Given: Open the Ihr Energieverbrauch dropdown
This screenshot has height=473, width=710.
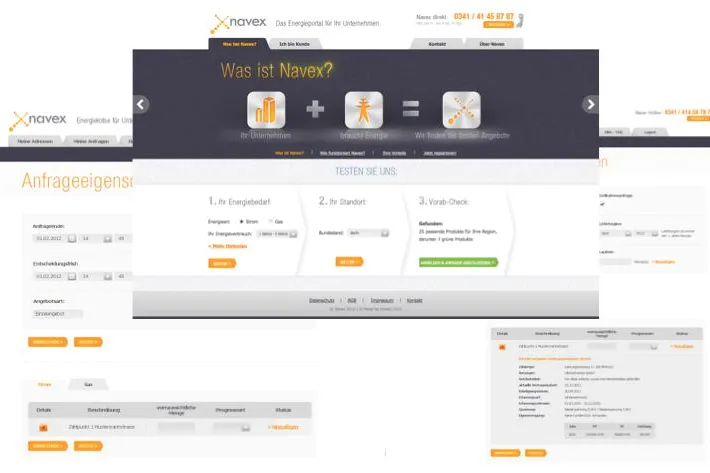Looking at the screenshot, I should (277, 234).
